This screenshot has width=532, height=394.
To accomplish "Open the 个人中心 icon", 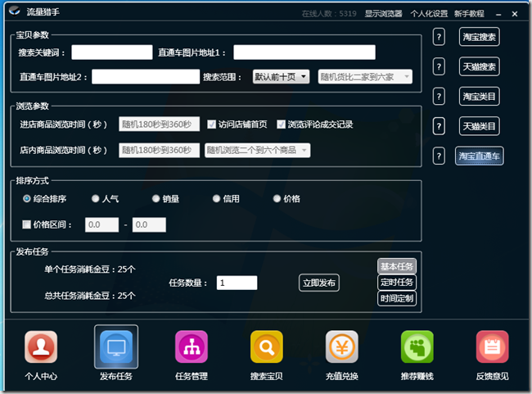I will [41, 346].
